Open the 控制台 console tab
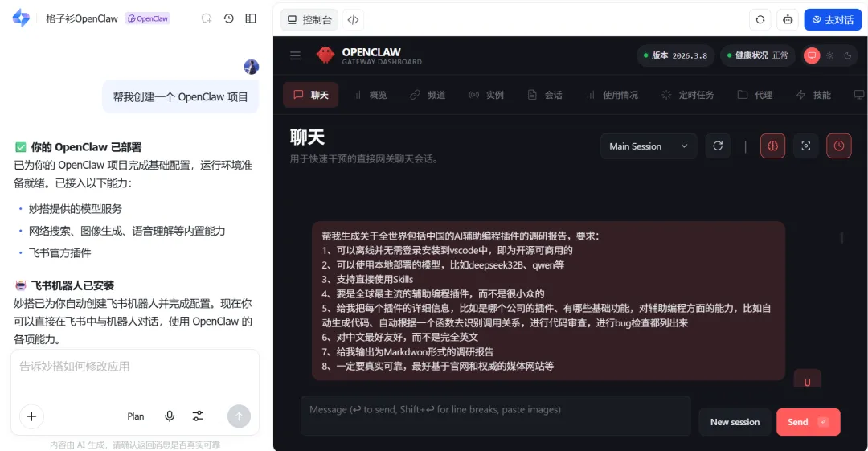 coord(309,20)
